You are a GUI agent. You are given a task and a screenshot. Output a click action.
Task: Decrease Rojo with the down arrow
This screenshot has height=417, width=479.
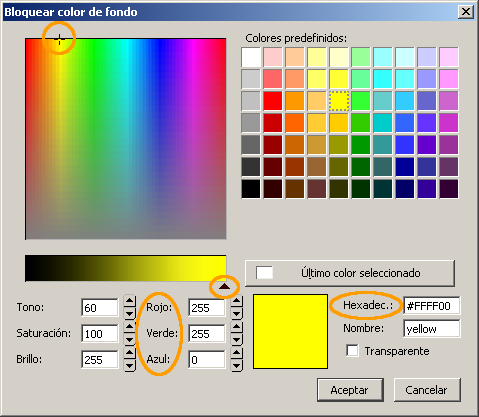[x=237, y=313]
